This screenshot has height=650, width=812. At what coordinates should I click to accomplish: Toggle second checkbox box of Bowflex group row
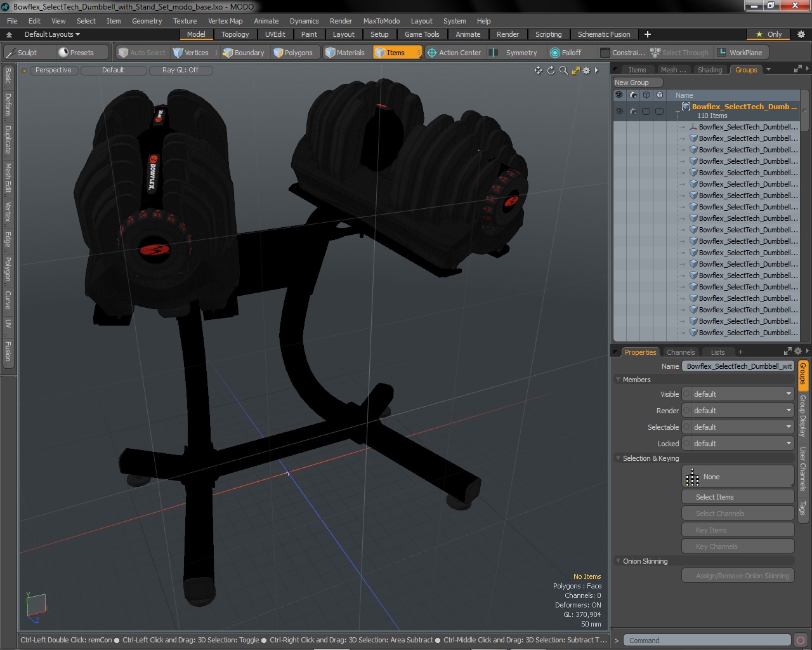659,112
